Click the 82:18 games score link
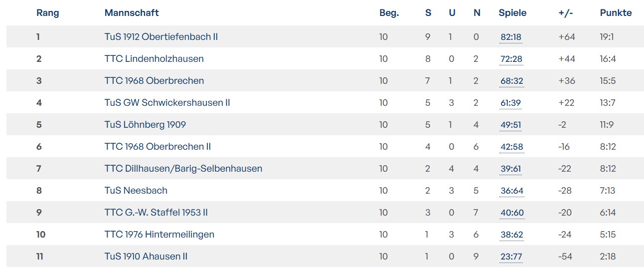Screen dimensions: 644x272 511,37
